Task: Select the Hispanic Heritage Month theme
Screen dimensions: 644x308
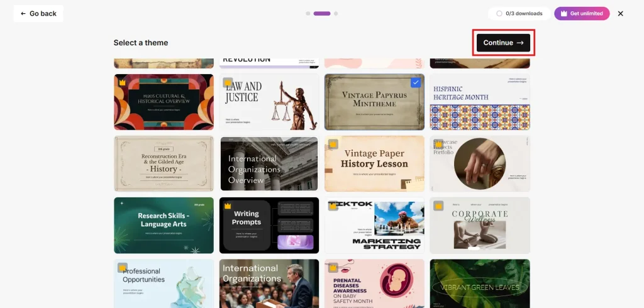Action: [480, 102]
